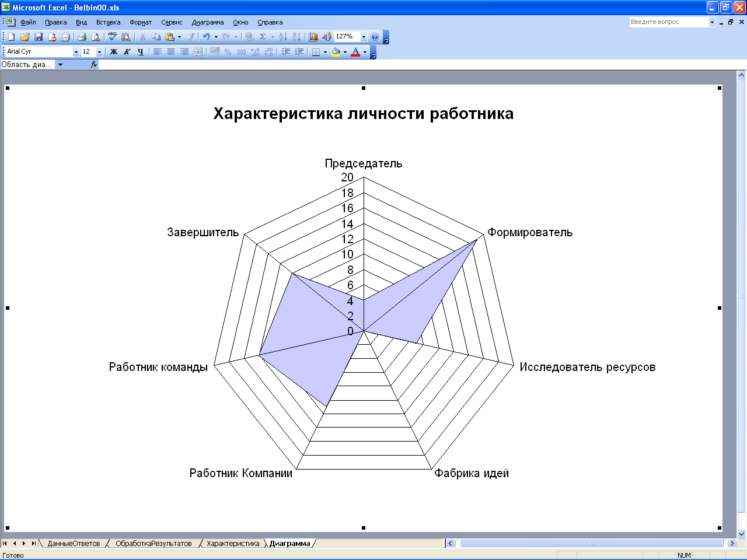The height and width of the screenshot is (560, 747).
Task: Expand the Undo history arrow
Action: 216,37
